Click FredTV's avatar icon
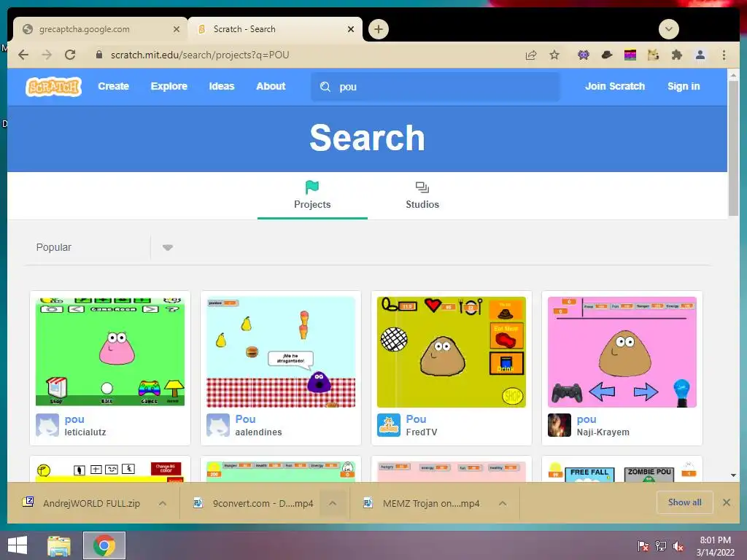The image size is (747, 560). (x=389, y=425)
